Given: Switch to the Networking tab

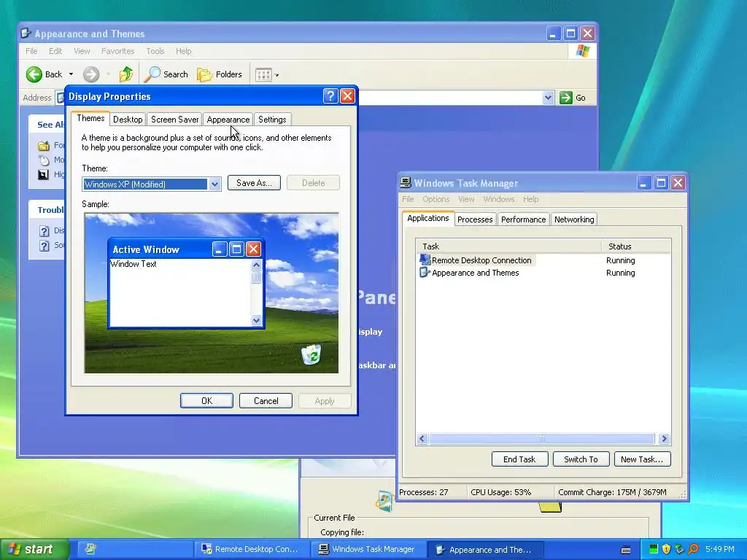Looking at the screenshot, I should click(x=574, y=219).
